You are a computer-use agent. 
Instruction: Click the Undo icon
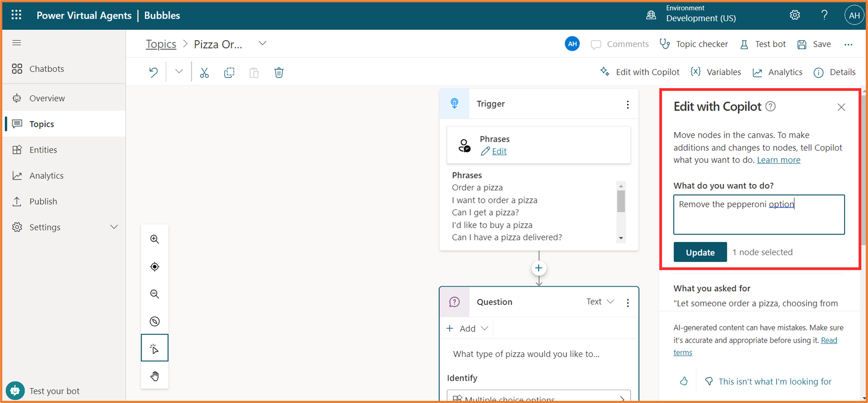[x=153, y=72]
